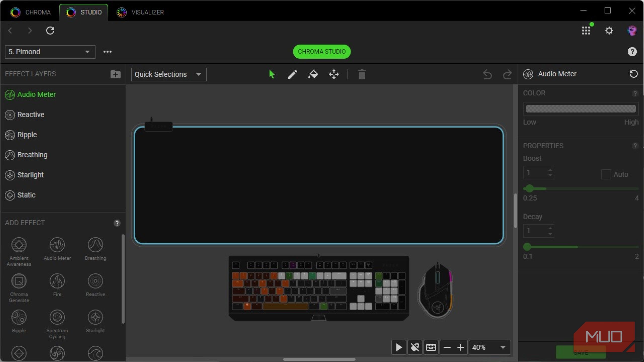This screenshot has height=362, width=644.
Task: Switch to the VISUALIZER tab
Action: 140,12
